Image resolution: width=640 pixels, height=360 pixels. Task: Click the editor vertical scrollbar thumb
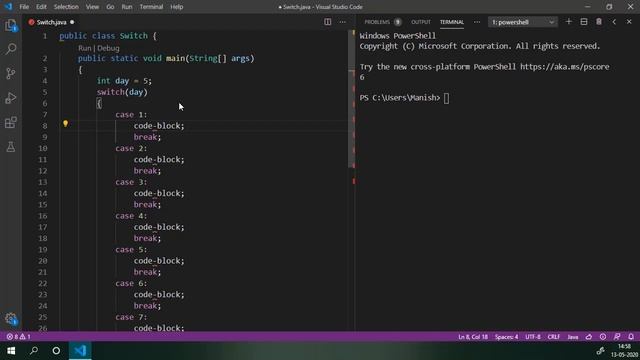351,98
